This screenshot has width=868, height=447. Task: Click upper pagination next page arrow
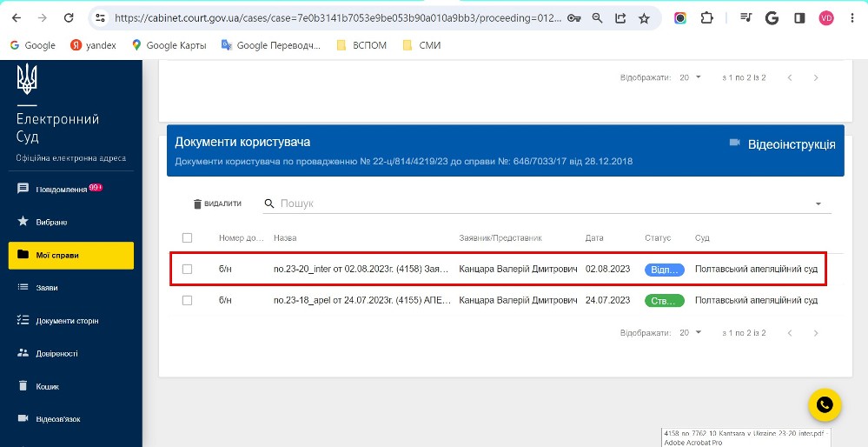click(815, 77)
